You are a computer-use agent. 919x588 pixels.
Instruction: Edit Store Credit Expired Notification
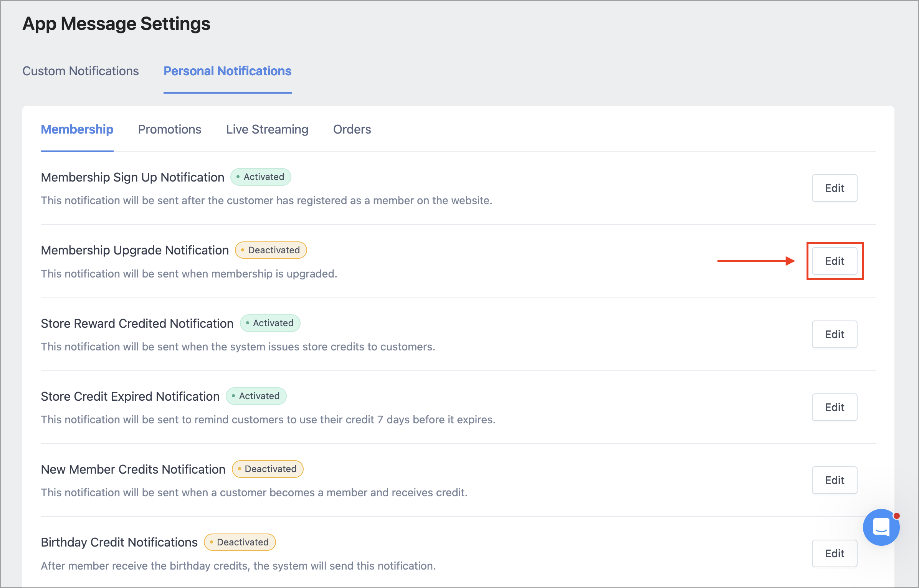click(835, 407)
